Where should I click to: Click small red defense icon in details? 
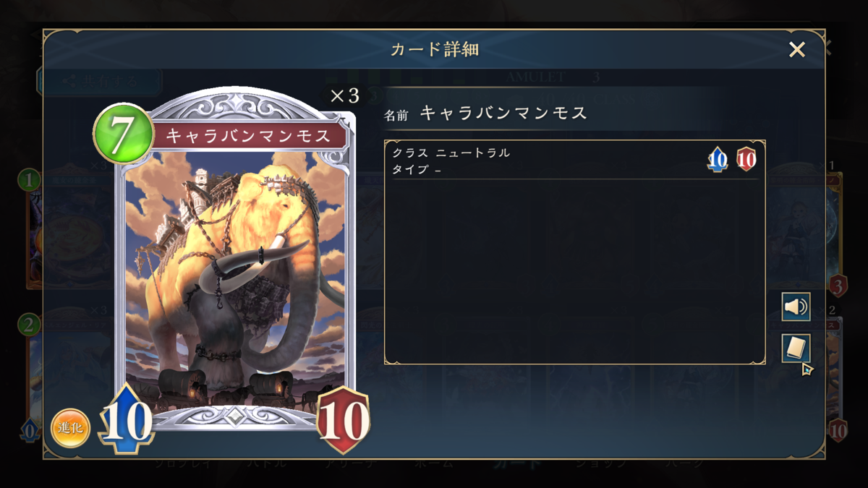point(746,159)
